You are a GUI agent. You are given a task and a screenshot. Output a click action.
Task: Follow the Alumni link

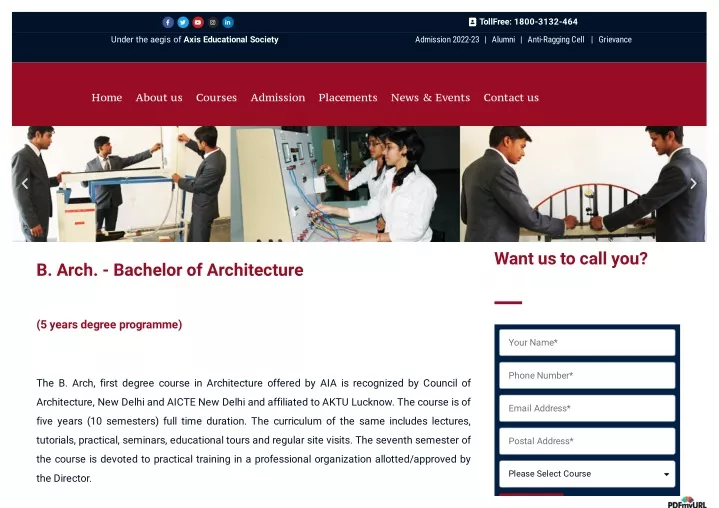[503, 39]
